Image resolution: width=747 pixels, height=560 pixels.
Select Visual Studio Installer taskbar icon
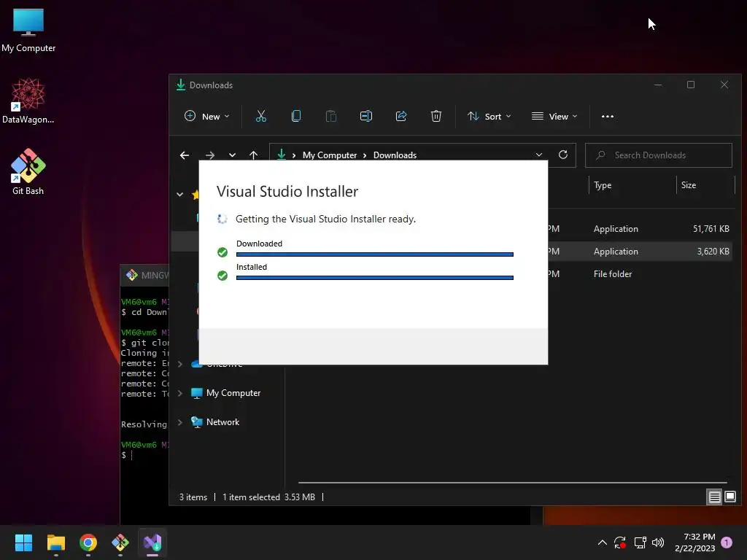click(x=152, y=542)
